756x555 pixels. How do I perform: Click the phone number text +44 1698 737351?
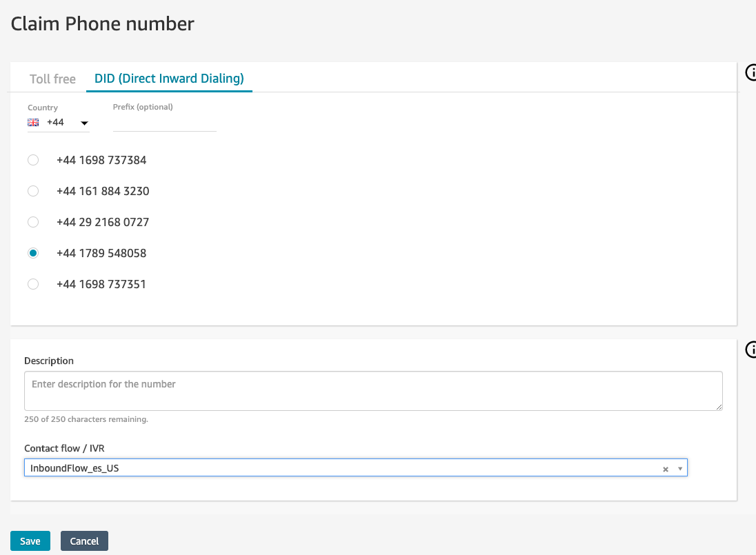[101, 284]
